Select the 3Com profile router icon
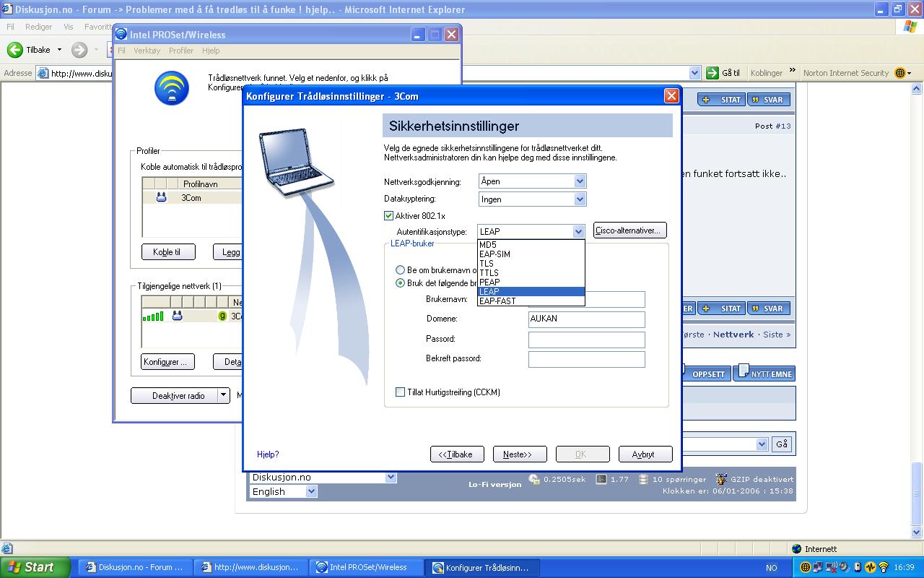This screenshot has width=924, height=578. [161, 197]
